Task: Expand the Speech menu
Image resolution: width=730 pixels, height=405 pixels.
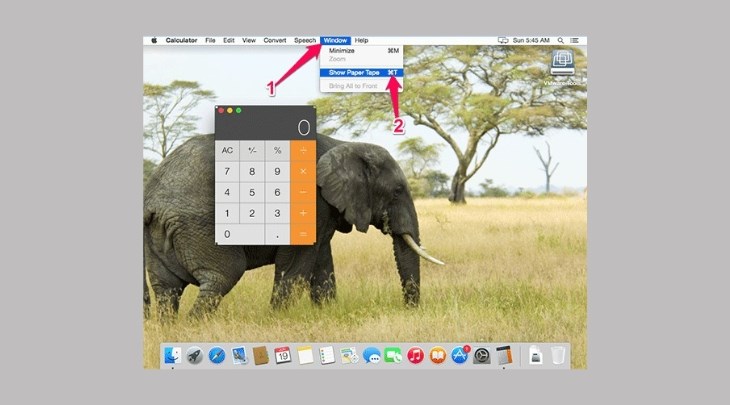Action: point(305,40)
